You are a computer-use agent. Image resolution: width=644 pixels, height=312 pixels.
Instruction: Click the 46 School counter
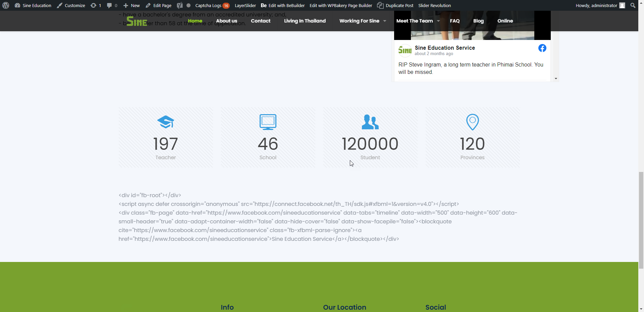(x=268, y=144)
